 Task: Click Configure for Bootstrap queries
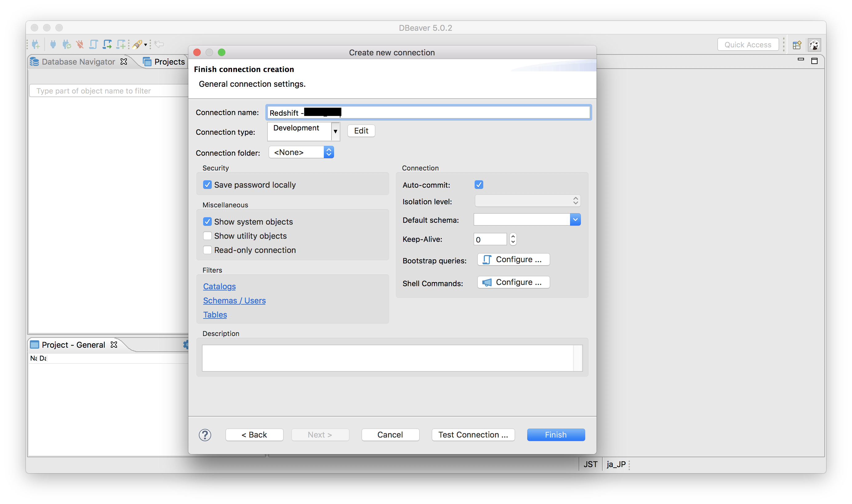pos(513,259)
